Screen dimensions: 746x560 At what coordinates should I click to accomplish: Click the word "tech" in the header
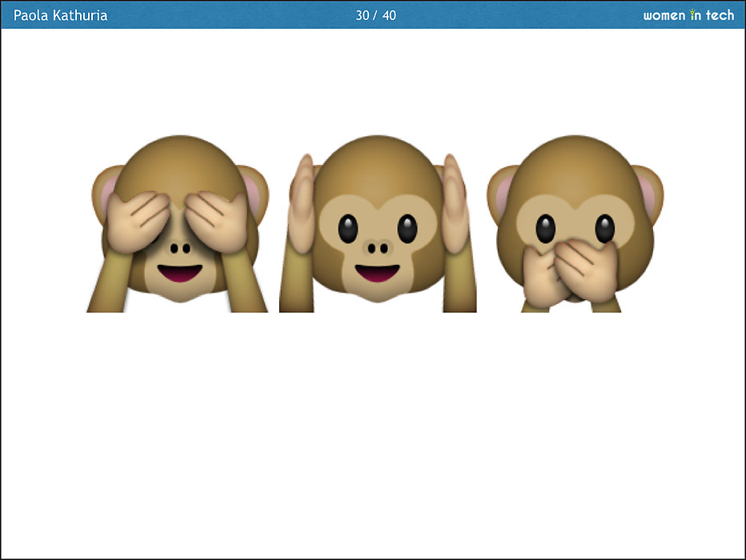pyautogui.click(x=720, y=15)
